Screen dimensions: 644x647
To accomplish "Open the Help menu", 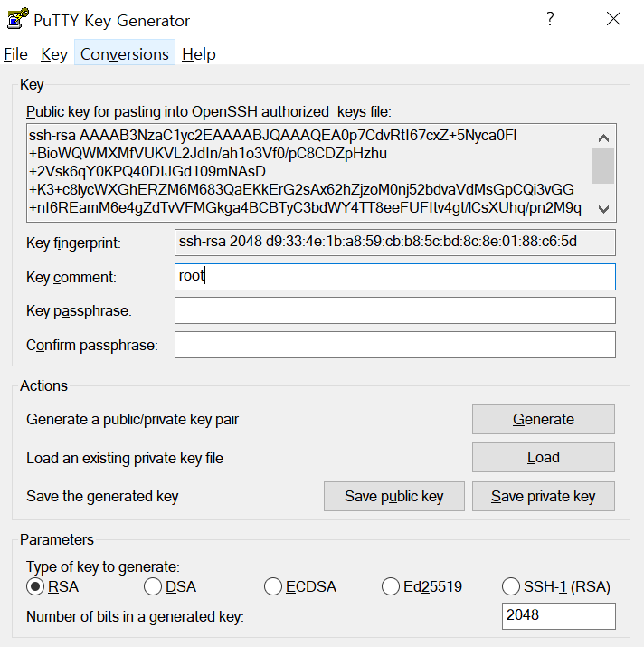I will click(199, 54).
